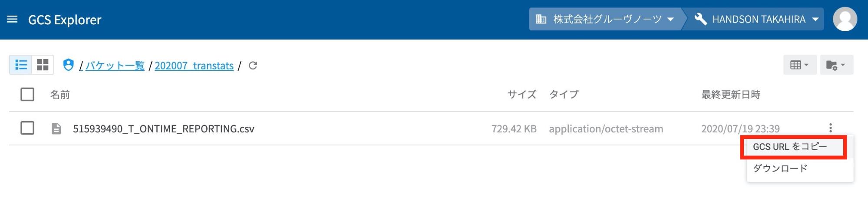This screenshot has width=868, height=214.
Task: Switch to list view layout
Action: [x=21, y=65]
